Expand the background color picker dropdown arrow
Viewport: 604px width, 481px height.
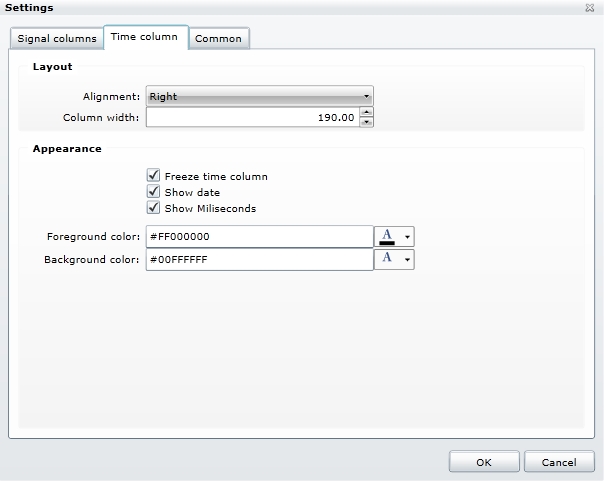[x=407, y=260]
